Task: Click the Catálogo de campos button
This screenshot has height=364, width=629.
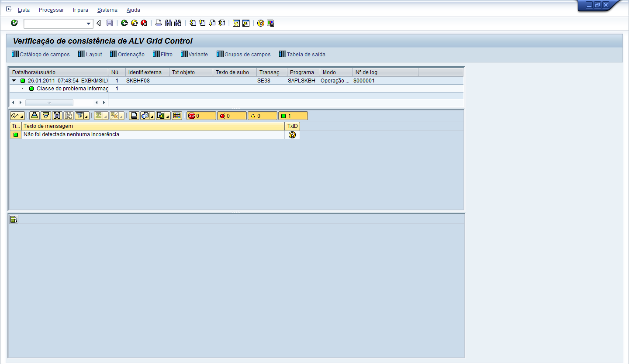Action: tap(41, 55)
